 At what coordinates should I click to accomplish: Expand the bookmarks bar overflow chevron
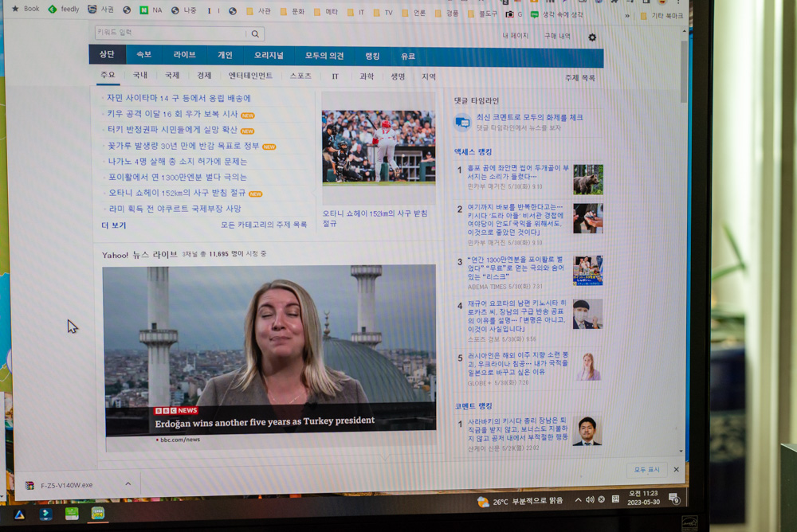click(x=626, y=14)
